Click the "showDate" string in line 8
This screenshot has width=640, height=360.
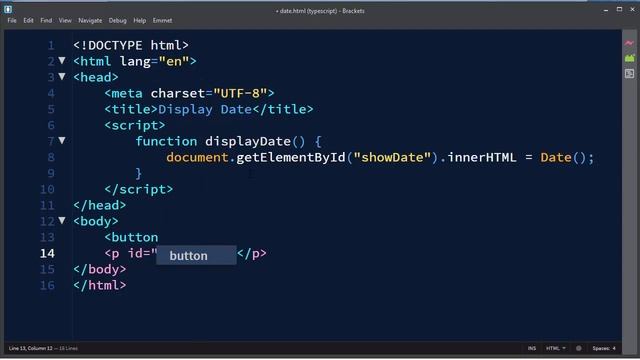coord(392,158)
